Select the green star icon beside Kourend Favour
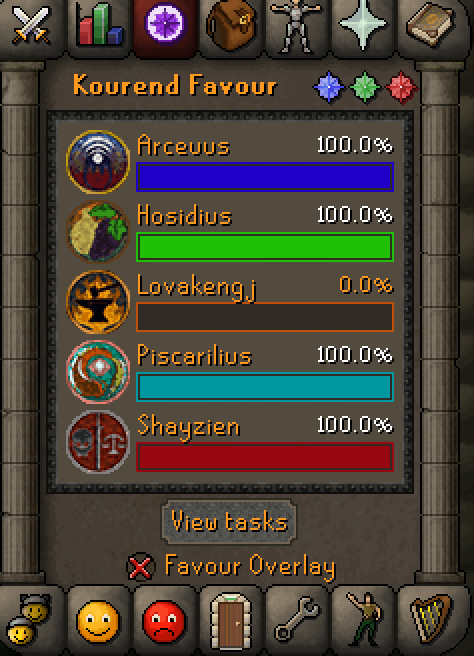The height and width of the screenshot is (656, 474). (x=365, y=87)
